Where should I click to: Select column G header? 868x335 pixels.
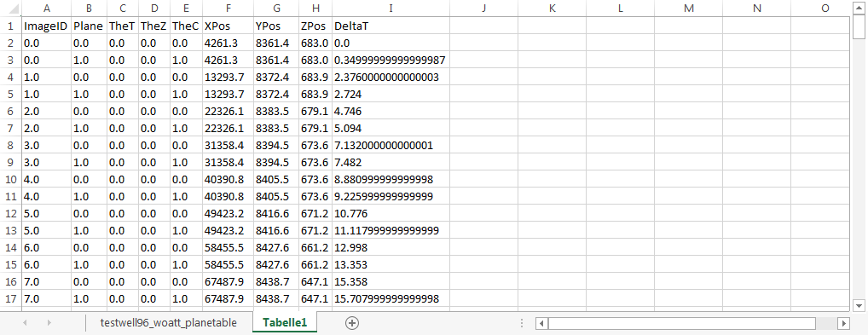pos(276,9)
